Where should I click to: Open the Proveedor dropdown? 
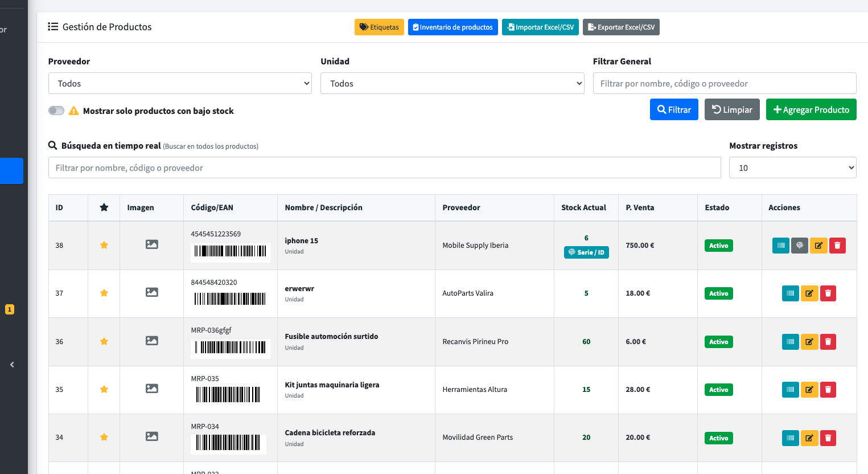pos(180,83)
